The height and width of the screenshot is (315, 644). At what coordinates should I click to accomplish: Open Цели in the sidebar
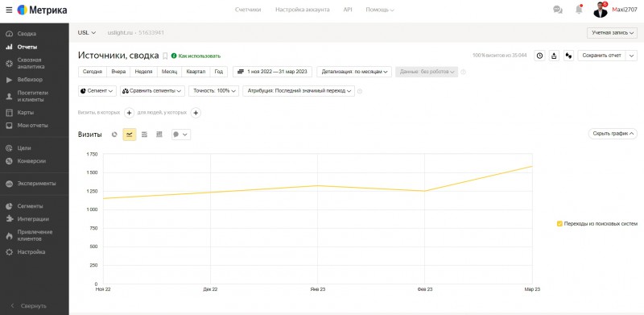24,148
